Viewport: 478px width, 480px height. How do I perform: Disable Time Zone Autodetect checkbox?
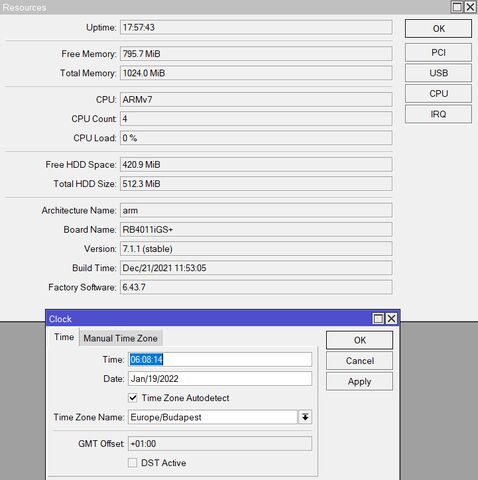133,398
